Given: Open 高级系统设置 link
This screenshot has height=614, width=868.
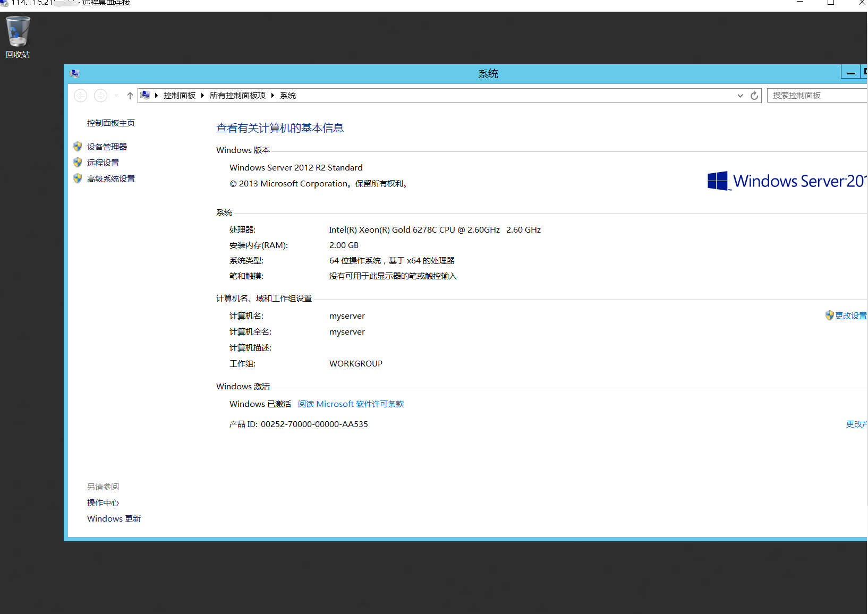Looking at the screenshot, I should point(111,179).
